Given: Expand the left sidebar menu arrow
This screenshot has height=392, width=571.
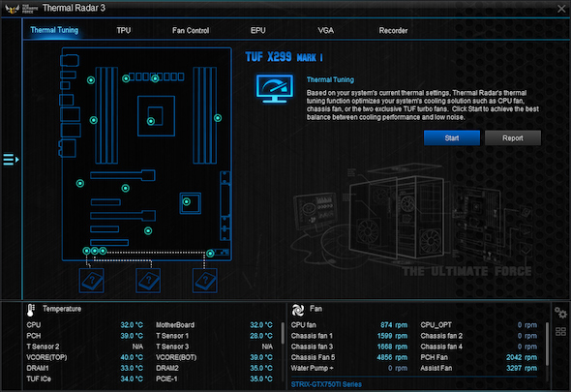Looking at the screenshot, I should pos(11,159).
